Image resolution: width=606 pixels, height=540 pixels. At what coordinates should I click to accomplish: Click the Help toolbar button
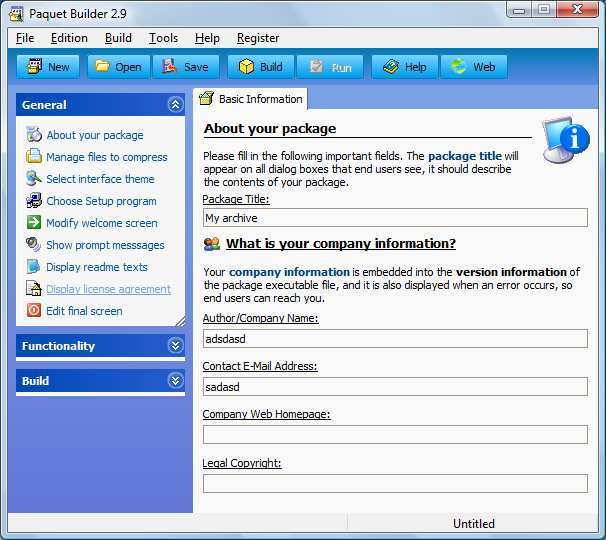tap(405, 67)
